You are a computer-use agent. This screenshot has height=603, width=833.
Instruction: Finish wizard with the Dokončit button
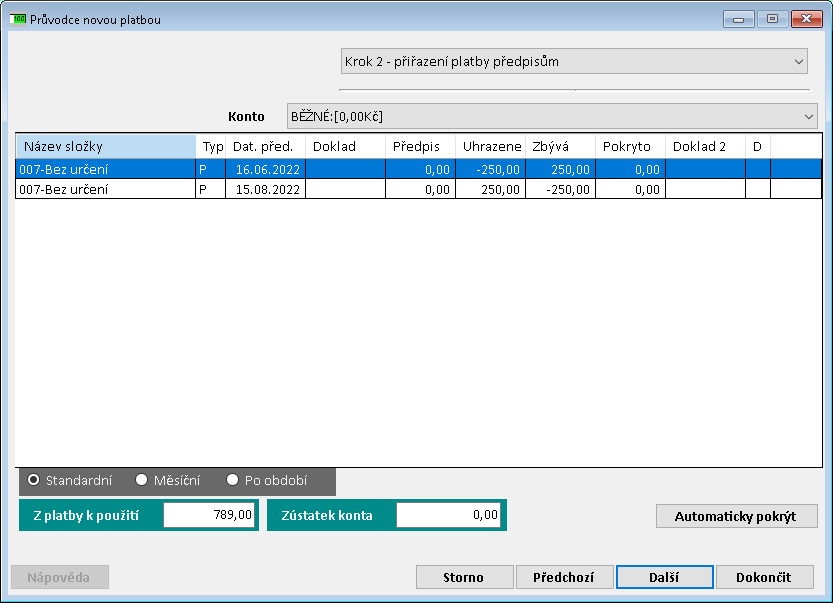tap(764, 577)
